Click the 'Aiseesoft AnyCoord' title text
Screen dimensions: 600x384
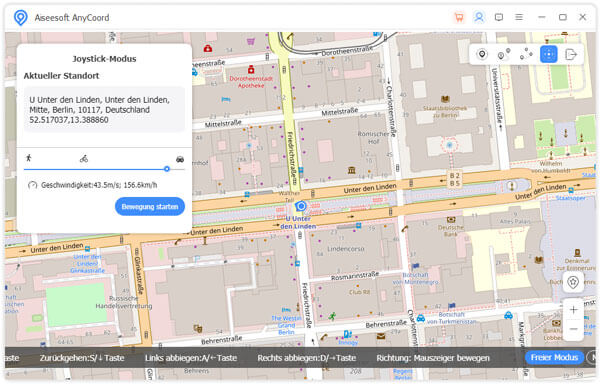(x=72, y=18)
